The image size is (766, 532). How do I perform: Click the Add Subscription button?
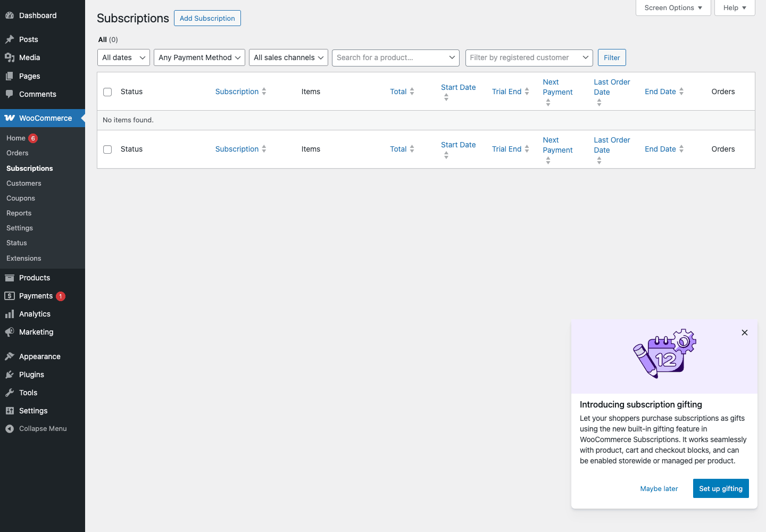(207, 18)
